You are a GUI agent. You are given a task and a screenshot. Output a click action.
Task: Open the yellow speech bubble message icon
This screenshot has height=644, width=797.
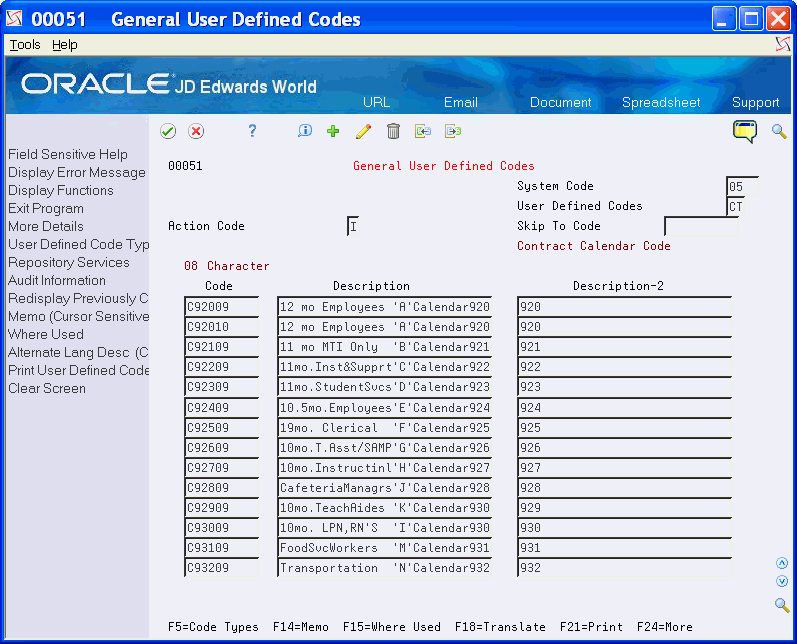click(x=745, y=132)
